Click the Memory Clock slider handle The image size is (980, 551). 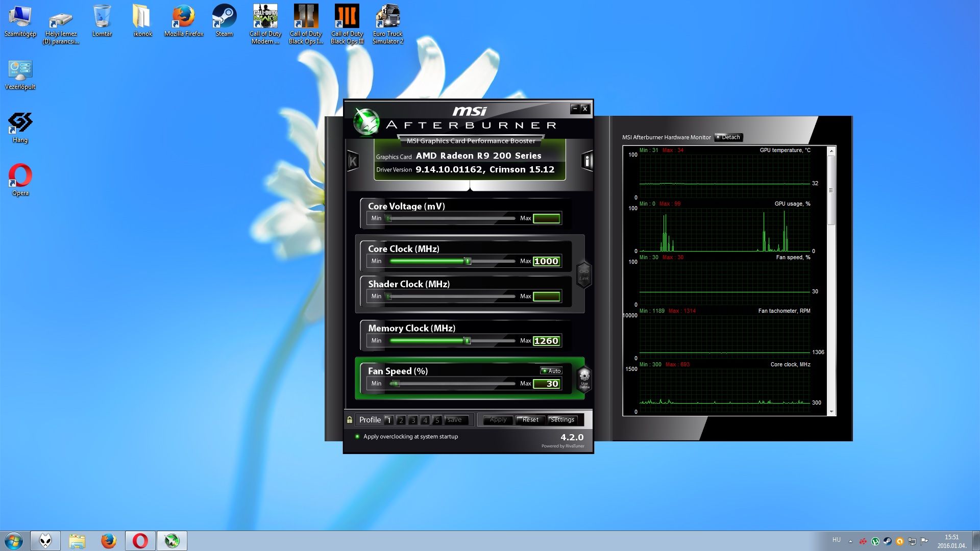click(x=467, y=341)
